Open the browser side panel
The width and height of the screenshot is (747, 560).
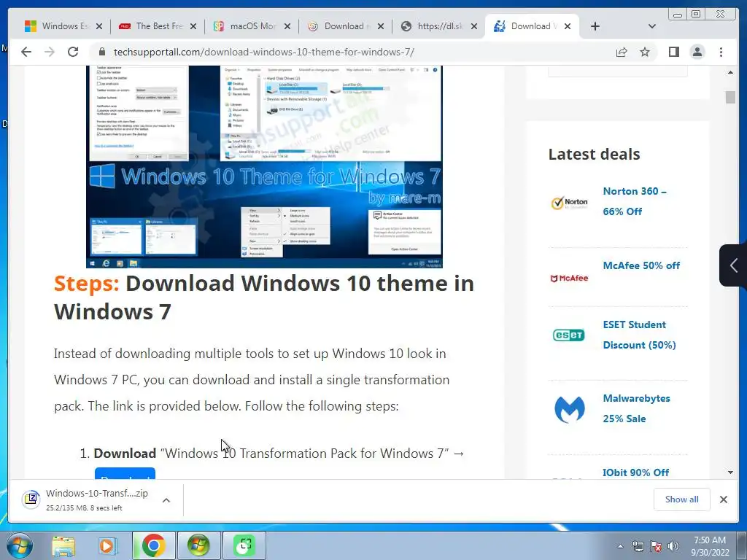click(x=673, y=52)
